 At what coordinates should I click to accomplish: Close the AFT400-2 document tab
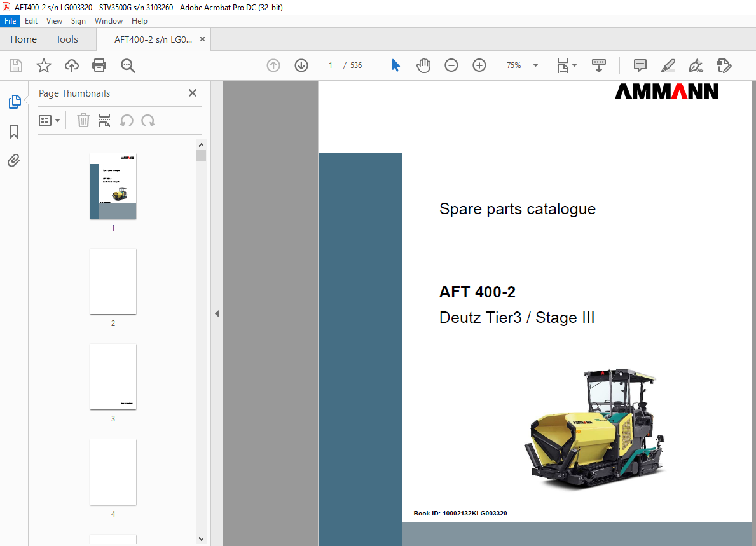[202, 39]
